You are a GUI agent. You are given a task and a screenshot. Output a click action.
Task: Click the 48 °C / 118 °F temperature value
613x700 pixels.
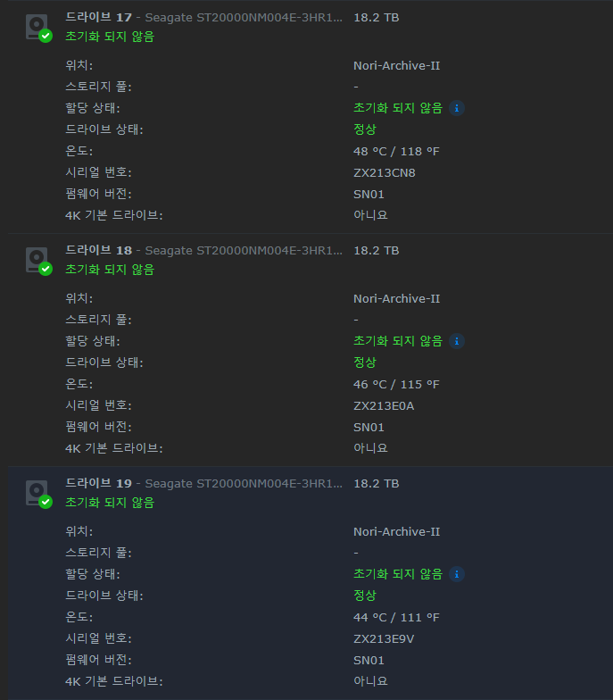click(396, 152)
